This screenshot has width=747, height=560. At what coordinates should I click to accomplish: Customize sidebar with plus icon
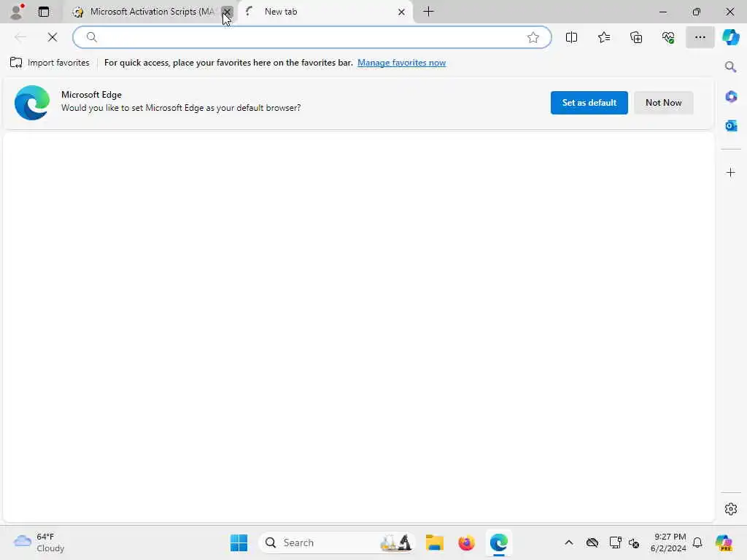(x=730, y=172)
